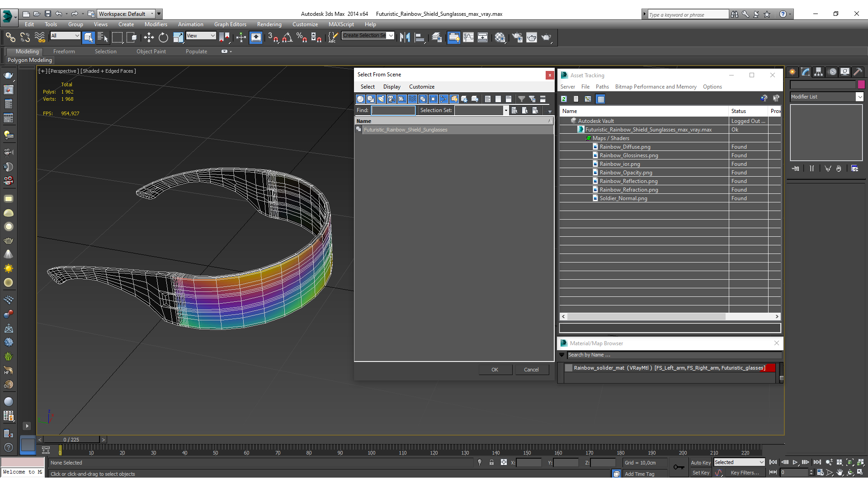
Task: Open the Modifiers menu
Action: [x=156, y=24]
